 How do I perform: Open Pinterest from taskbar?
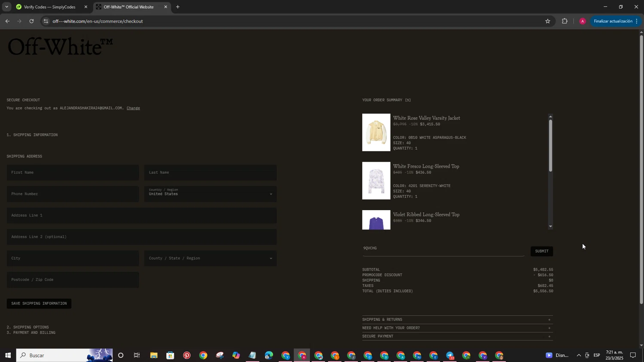187,355
